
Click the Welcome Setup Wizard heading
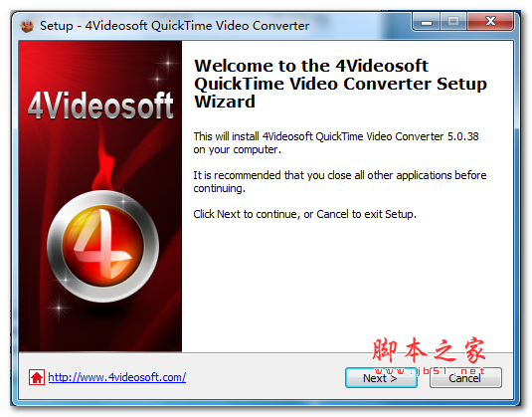[x=340, y=84]
